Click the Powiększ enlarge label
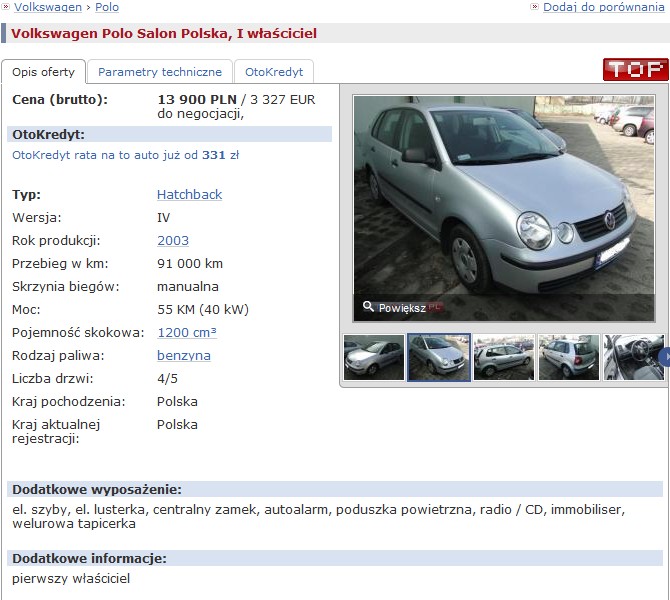Viewport: 670px width, 600px height. (402, 308)
